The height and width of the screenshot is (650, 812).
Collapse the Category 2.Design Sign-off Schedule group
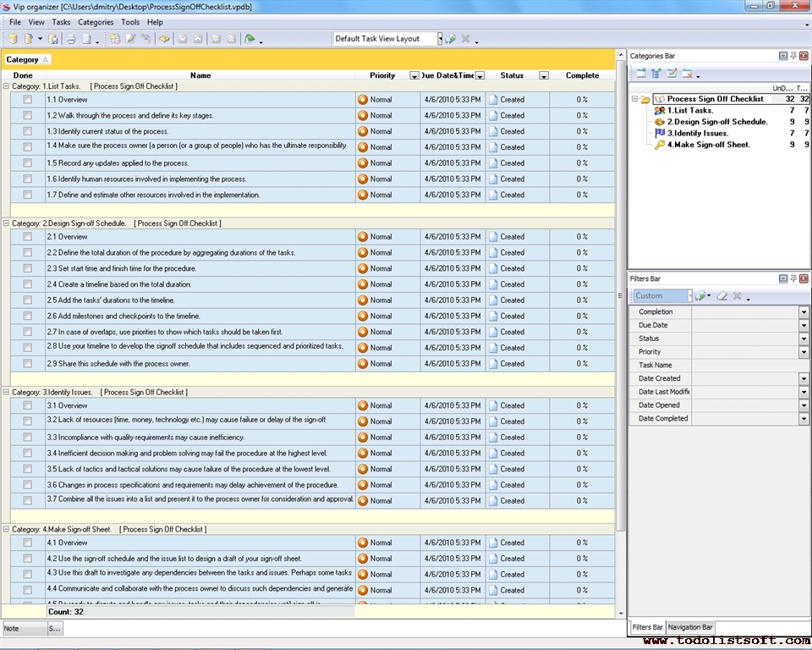(x=7, y=223)
